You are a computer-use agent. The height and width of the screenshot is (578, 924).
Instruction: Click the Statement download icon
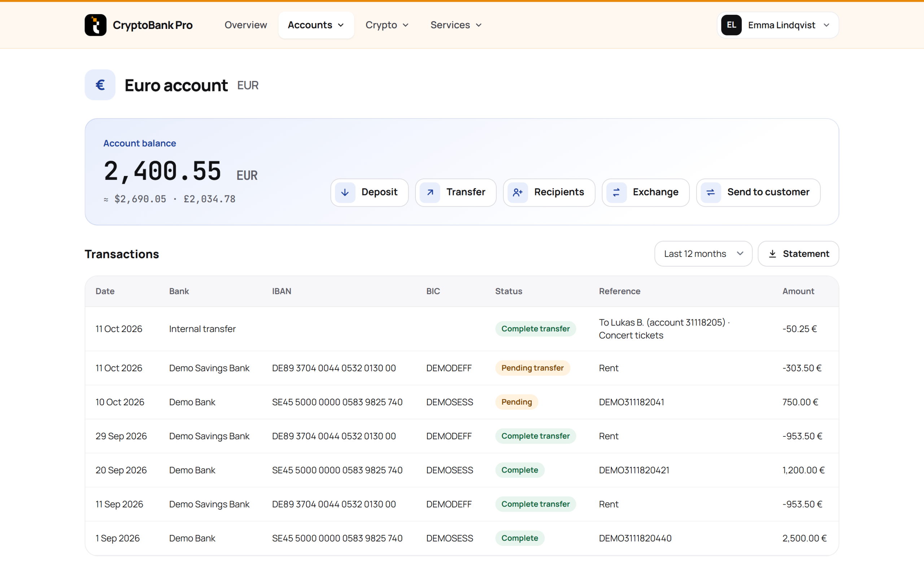[772, 254]
